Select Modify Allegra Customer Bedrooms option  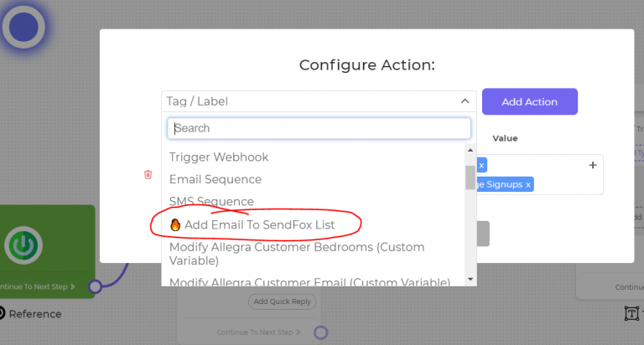click(297, 254)
